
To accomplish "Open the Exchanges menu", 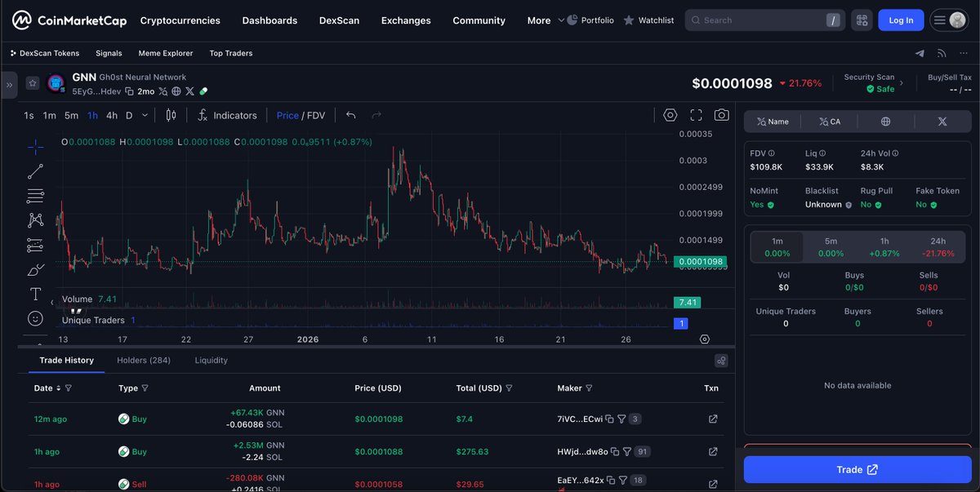I will coord(406,20).
